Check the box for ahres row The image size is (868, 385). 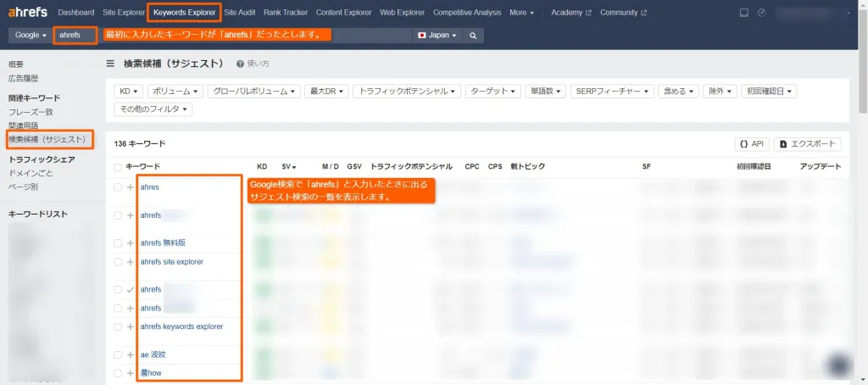click(117, 187)
